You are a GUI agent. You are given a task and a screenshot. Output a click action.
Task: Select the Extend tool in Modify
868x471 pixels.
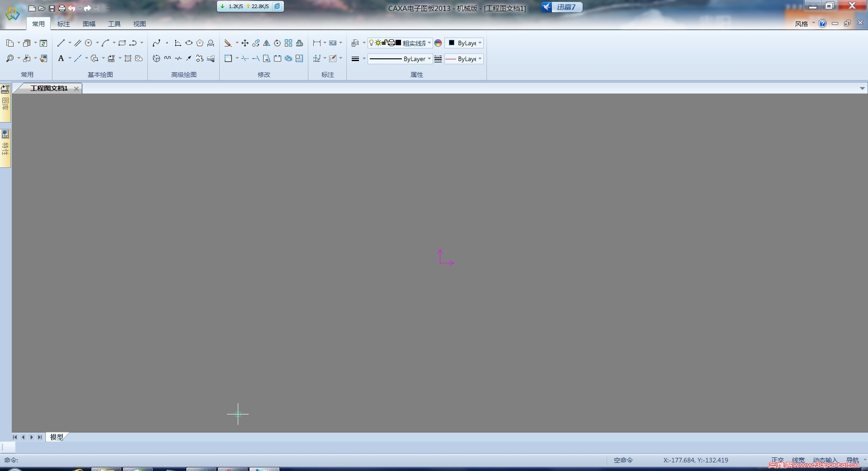[x=256, y=58]
